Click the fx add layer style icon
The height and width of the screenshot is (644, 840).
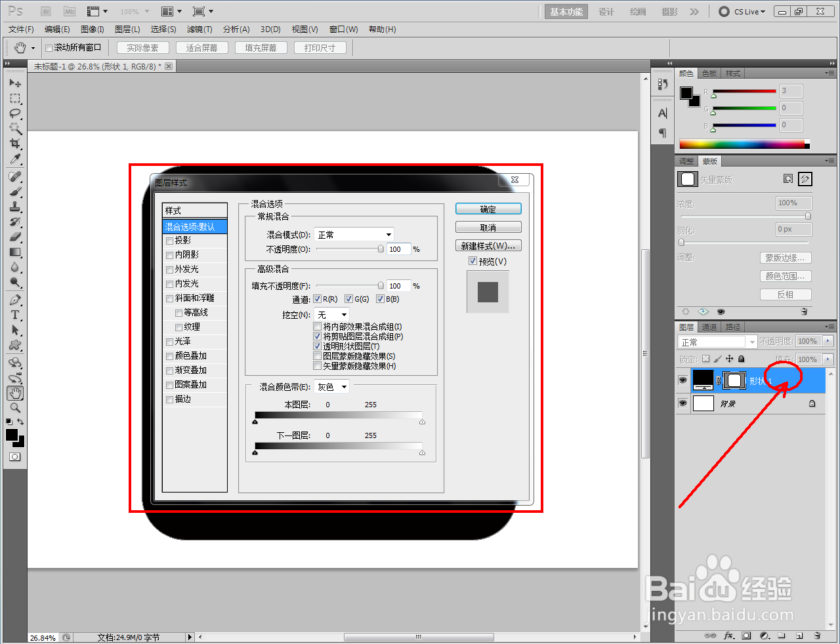coord(728,635)
